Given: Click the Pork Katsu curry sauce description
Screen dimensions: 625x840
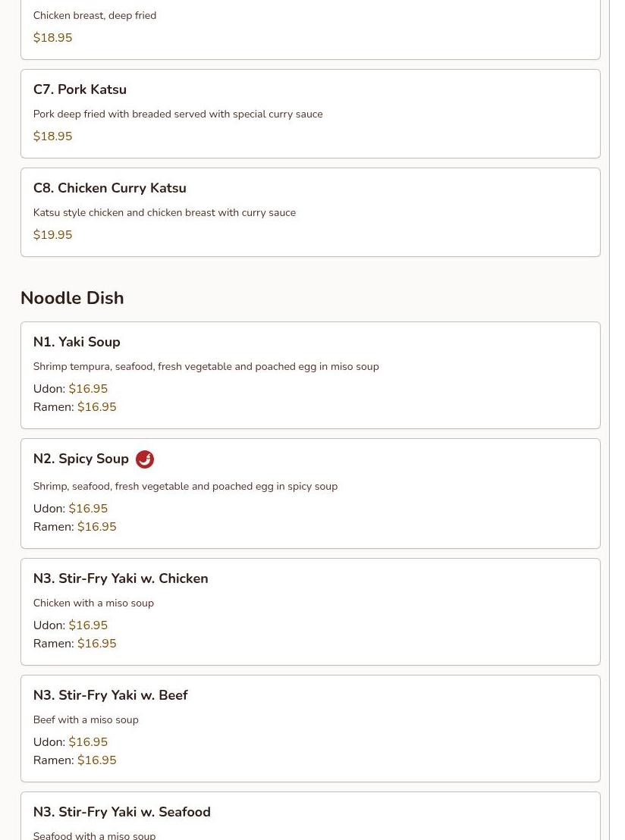Looking at the screenshot, I should (x=177, y=114).
